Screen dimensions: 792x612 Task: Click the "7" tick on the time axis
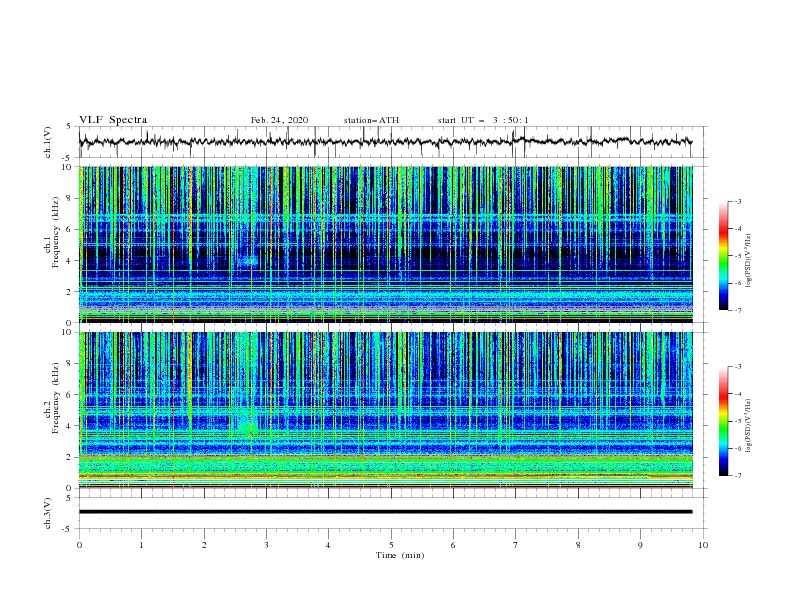click(x=516, y=545)
